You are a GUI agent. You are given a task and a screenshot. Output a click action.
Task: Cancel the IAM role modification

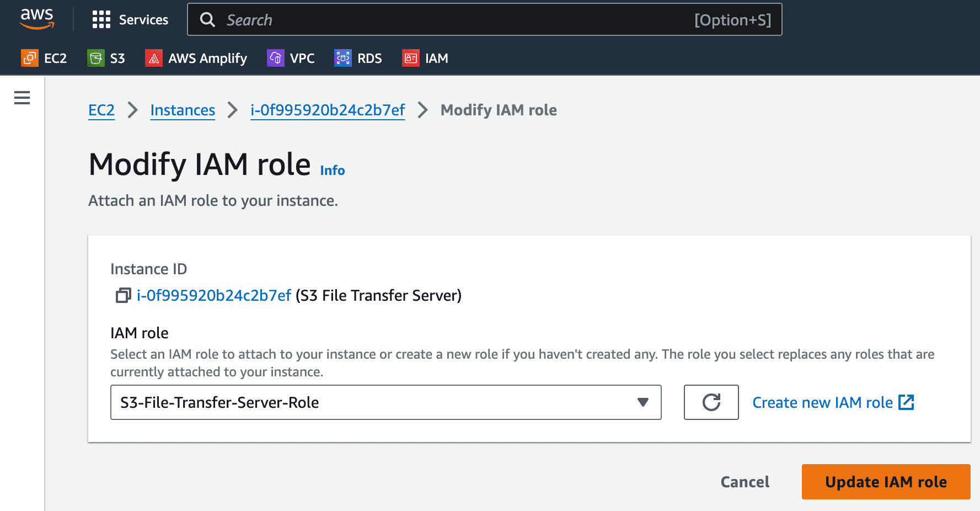(x=745, y=482)
